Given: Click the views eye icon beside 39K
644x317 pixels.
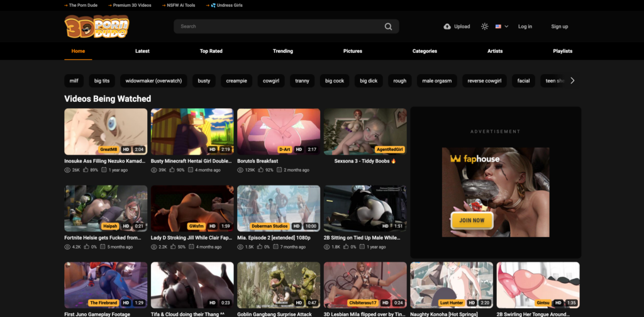Looking at the screenshot, I should tap(153, 170).
